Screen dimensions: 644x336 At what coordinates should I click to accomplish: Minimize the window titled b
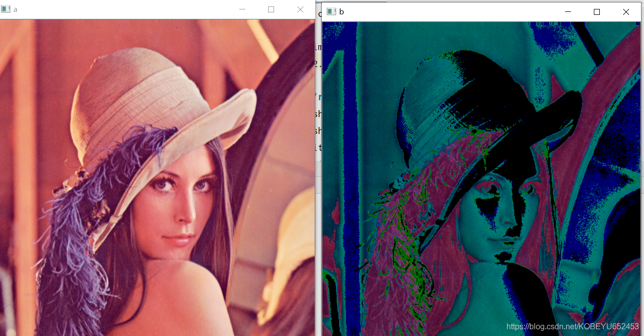pyautogui.click(x=568, y=12)
